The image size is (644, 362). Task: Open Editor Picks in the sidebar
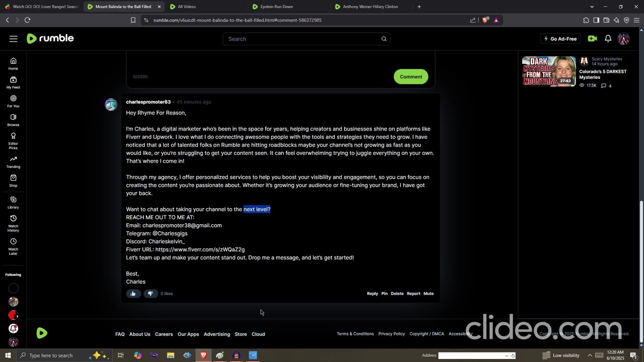(x=13, y=141)
